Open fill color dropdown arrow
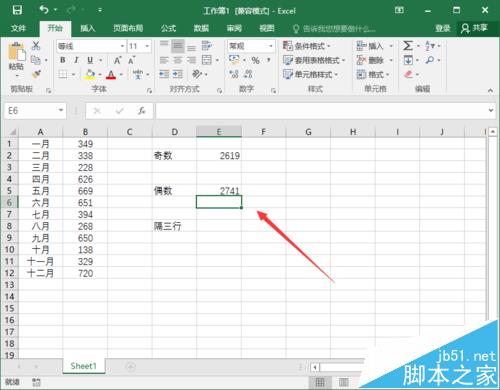This screenshot has width=500, height=390. click(x=100, y=75)
